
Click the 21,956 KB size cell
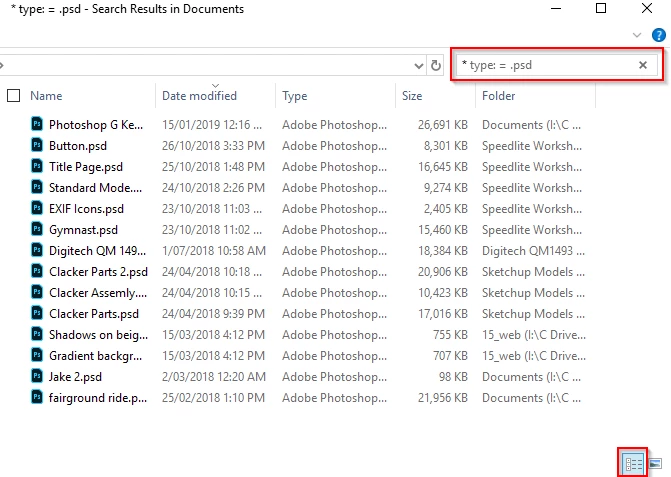point(442,397)
